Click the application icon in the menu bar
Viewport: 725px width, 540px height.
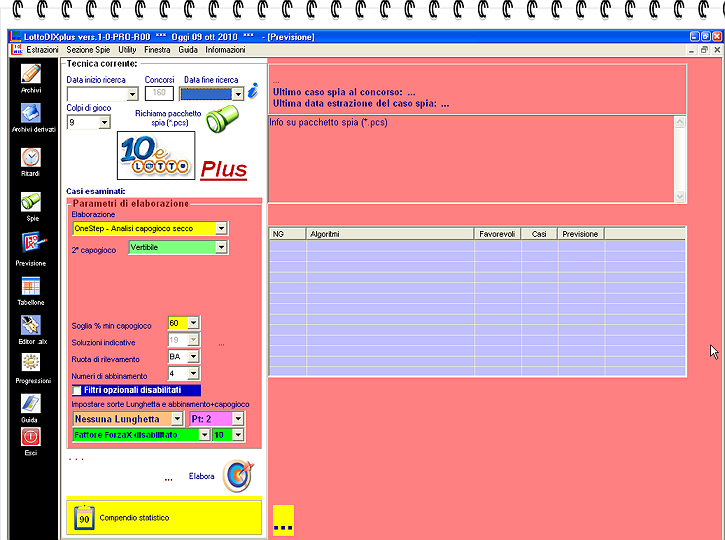coord(17,49)
